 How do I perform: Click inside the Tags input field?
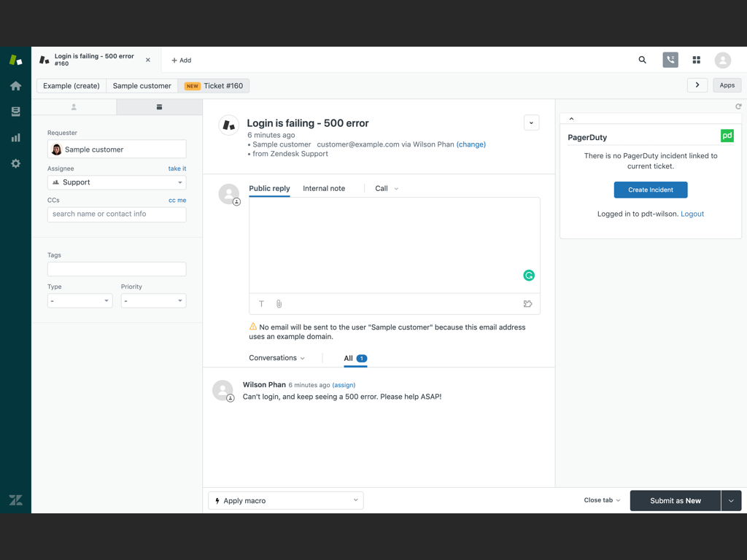coord(117,268)
